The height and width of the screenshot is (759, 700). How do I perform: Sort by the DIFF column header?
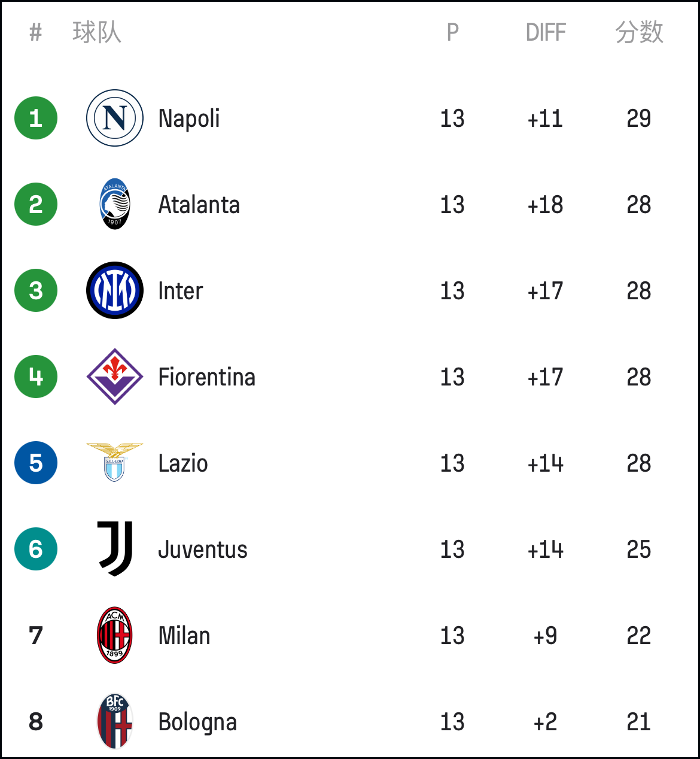coord(546,32)
